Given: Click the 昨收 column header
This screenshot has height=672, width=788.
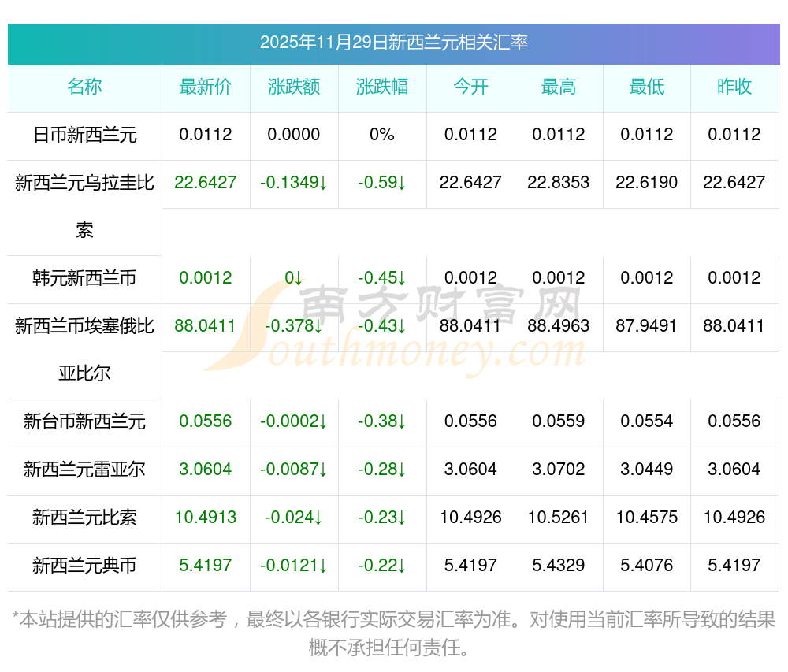Looking at the screenshot, I should click(734, 87).
